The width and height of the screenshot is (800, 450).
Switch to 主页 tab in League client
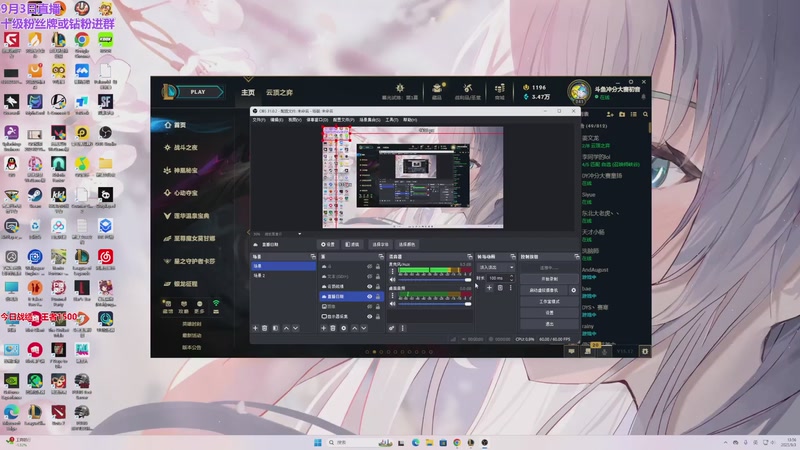click(248, 92)
